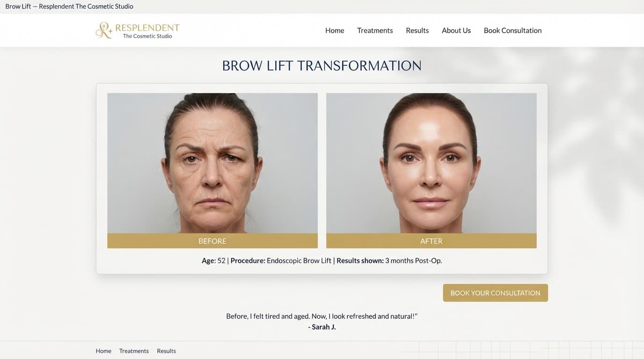Go to Results in the top navigation
Viewport: 644px width, 359px height.
417,30
